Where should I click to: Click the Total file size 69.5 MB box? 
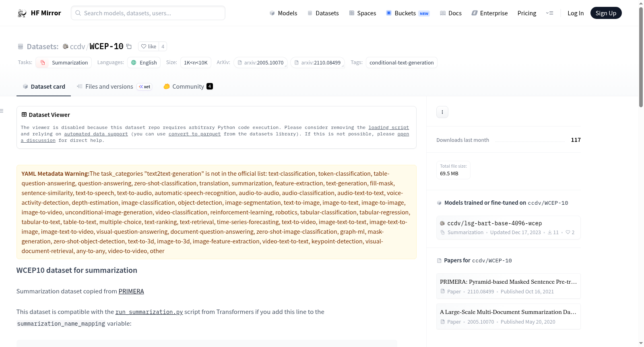pos(453,170)
